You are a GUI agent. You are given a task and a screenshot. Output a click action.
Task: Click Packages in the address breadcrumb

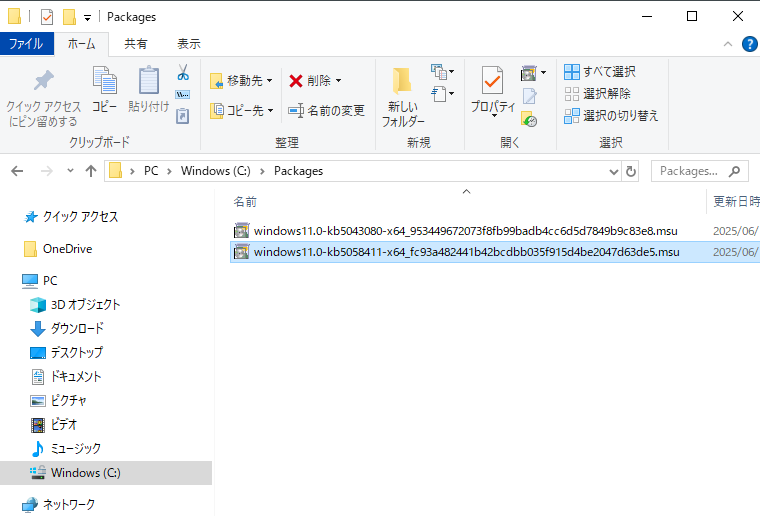(x=298, y=171)
